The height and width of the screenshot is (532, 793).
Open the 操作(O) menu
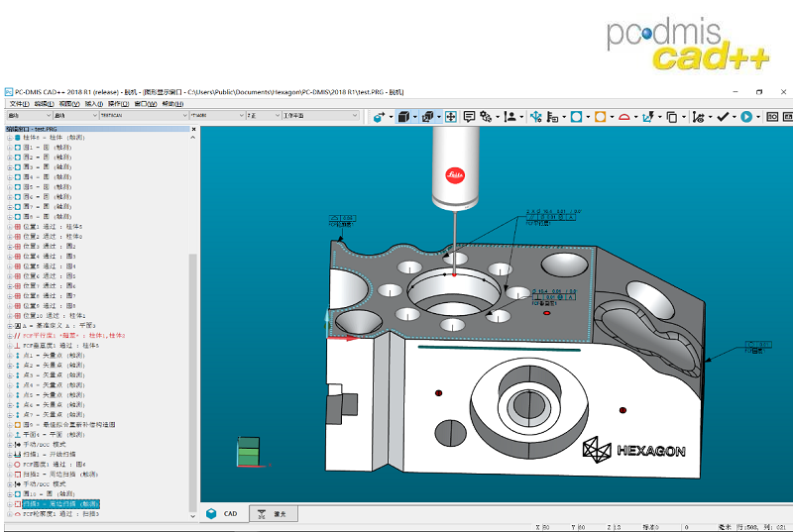[118, 104]
